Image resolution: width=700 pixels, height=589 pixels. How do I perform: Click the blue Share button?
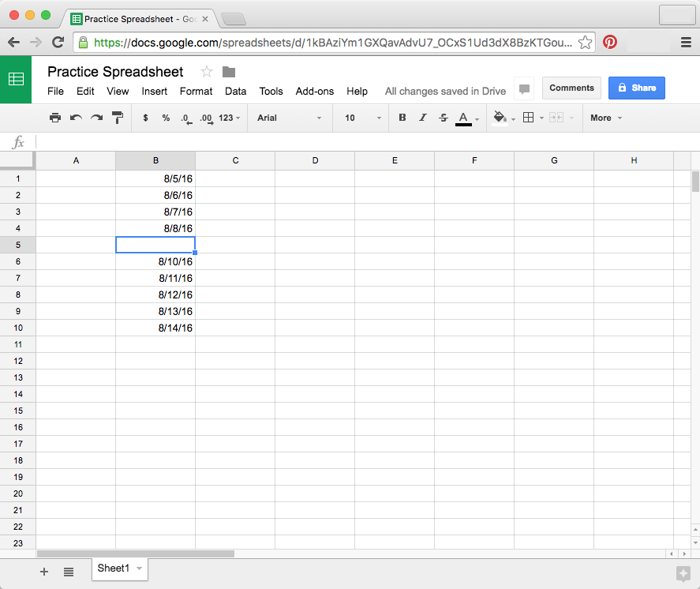pyautogui.click(x=636, y=88)
